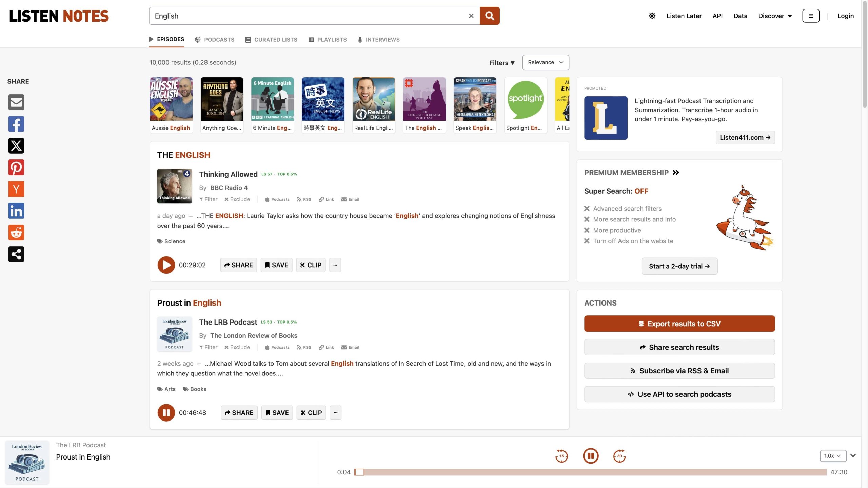Viewport: 868px width, 488px height.
Task: Open the Relevance sort dropdown
Action: (545, 62)
